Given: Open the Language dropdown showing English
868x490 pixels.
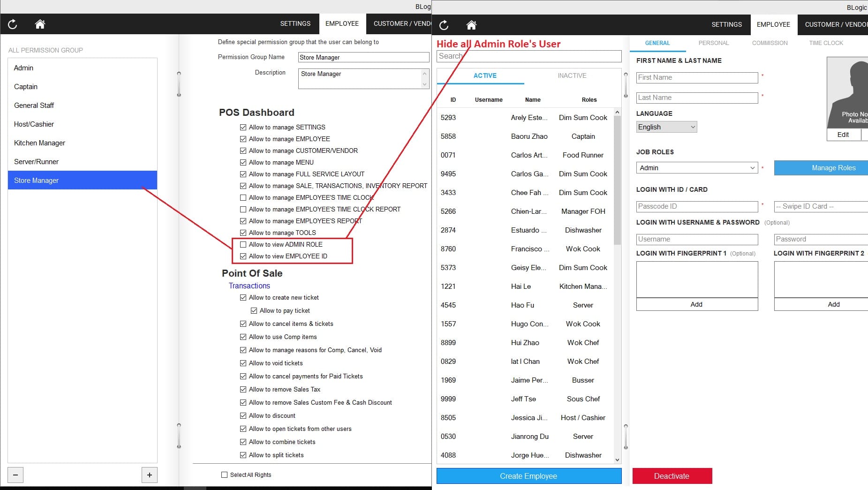Looking at the screenshot, I should pos(666,127).
